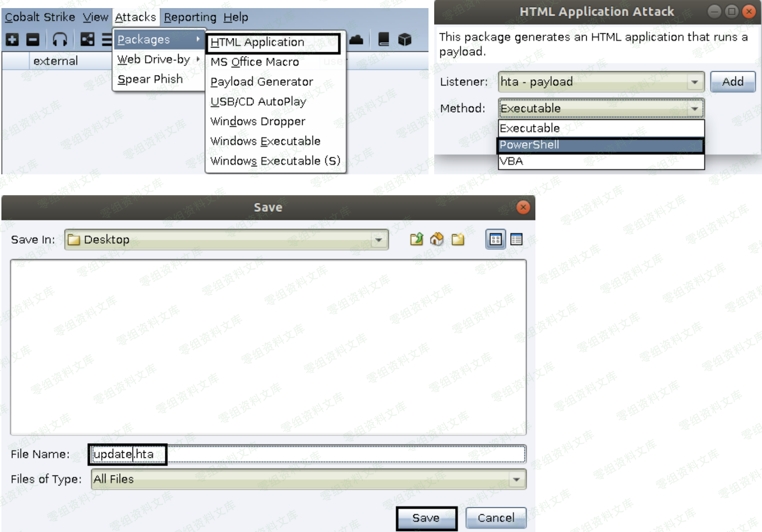Screen dimensions: 762x532
Task: Switch to details file view toggle
Action: (x=516, y=239)
